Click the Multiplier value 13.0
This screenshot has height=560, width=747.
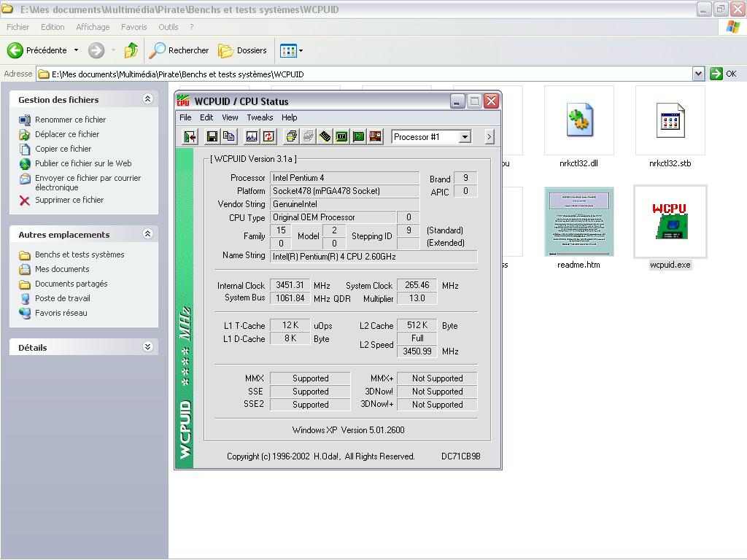417,298
